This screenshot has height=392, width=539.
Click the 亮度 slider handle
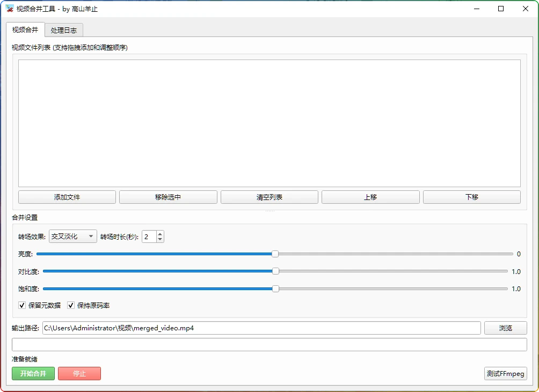[x=275, y=254]
